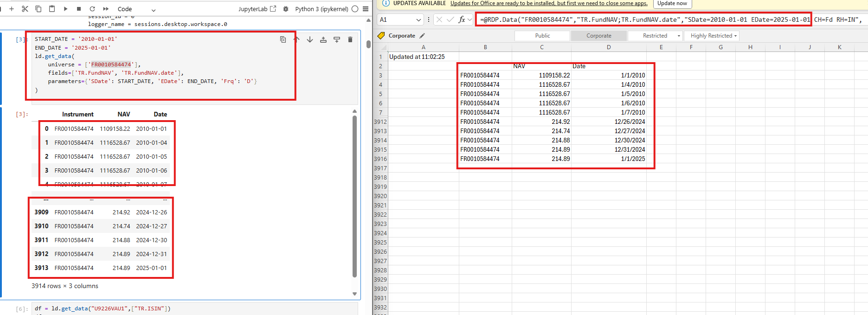868x315 pixels.
Task: Insert a cell above the active cell
Action: point(323,39)
